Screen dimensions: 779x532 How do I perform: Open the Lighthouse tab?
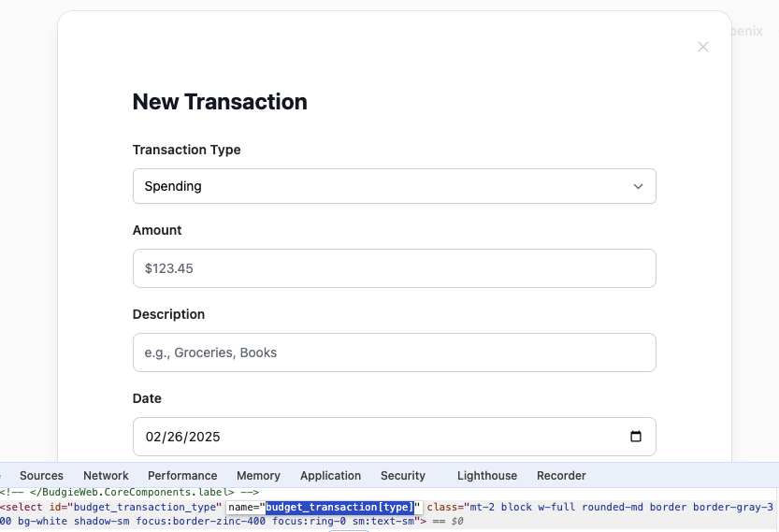point(487,475)
